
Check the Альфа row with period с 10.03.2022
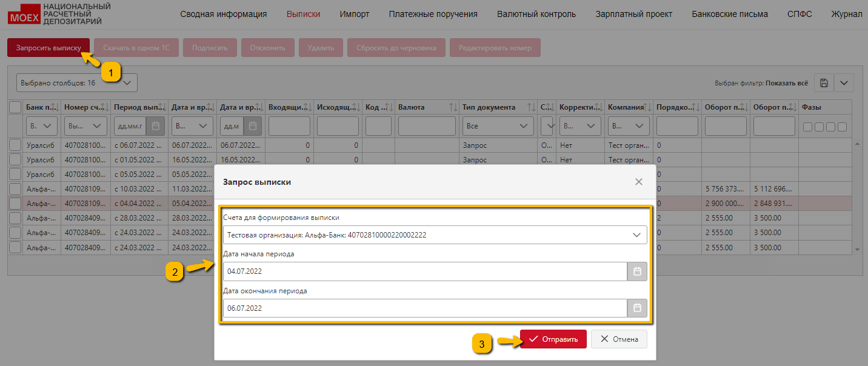(x=15, y=189)
